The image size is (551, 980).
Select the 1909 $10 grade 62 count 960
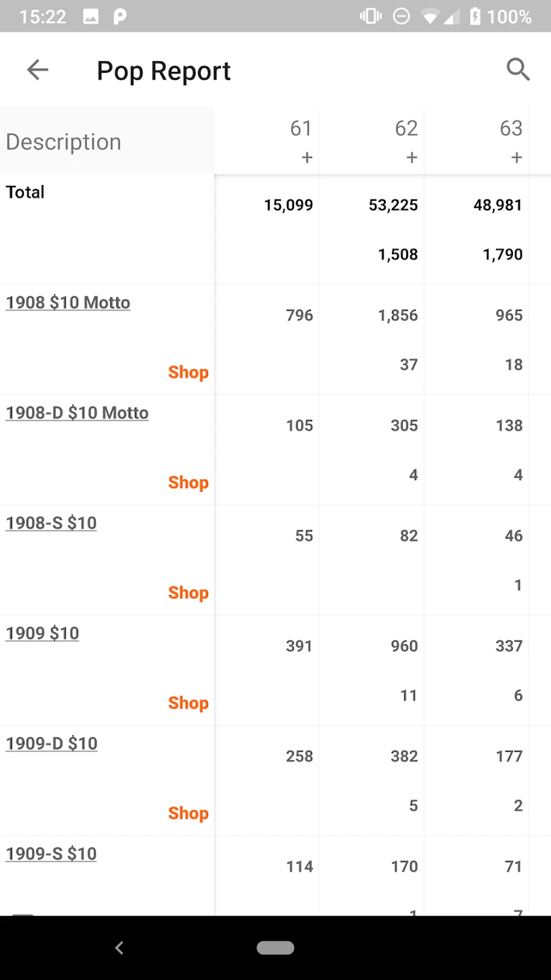click(x=404, y=646)
